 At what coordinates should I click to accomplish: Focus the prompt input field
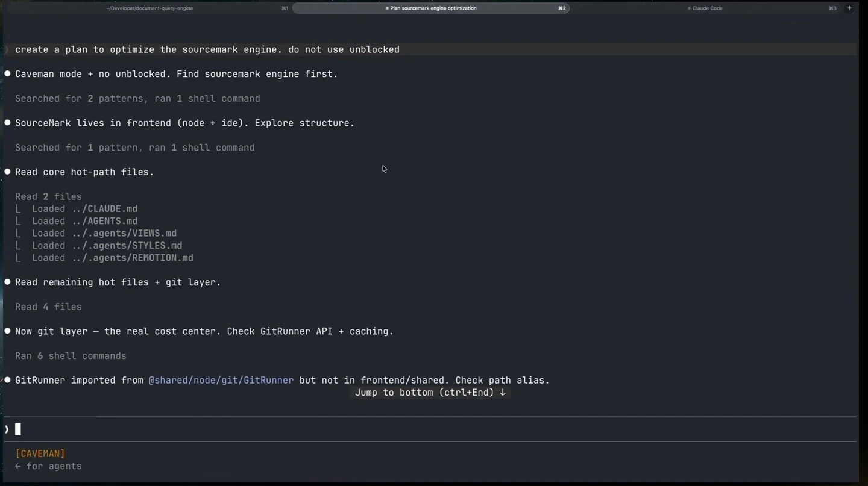(x=430, y=429)
